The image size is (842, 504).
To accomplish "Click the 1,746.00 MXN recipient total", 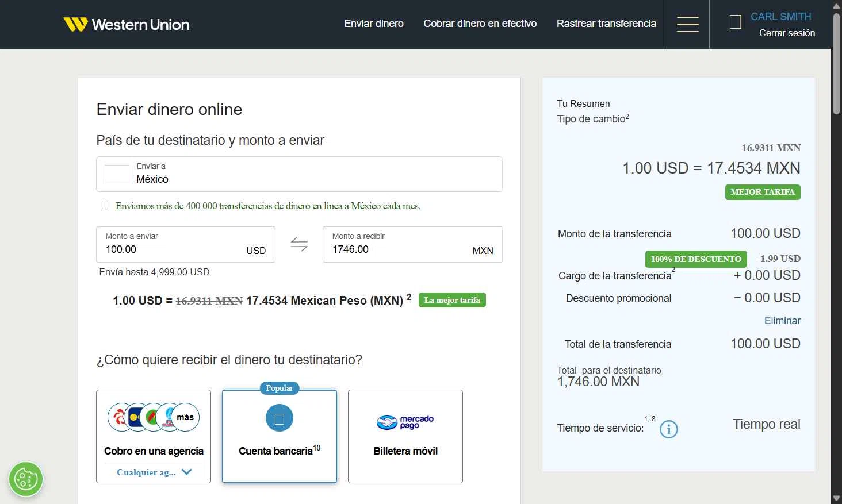I will pos(598,382).
